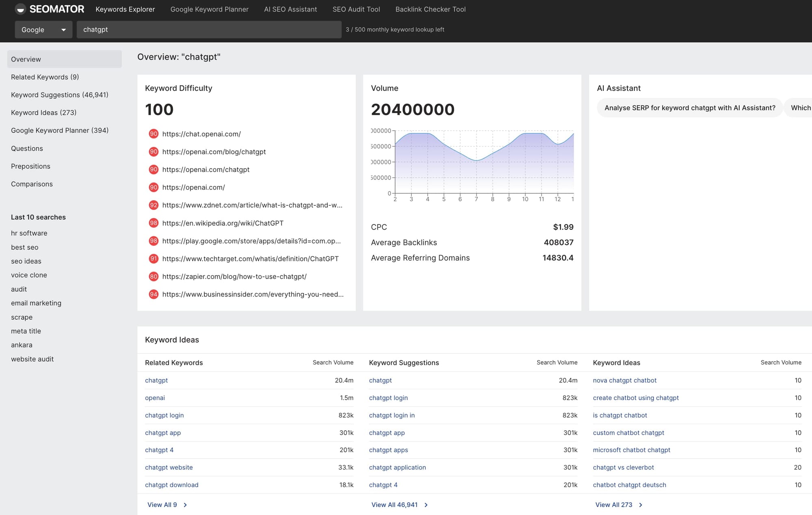
Task: Open 'chatgpt download' in Related Keywords
Action: click(x=172, y=485)
